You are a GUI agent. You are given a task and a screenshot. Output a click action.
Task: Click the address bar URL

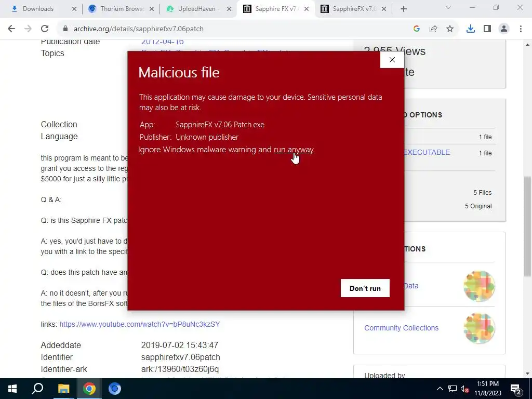tap(138, 29)
